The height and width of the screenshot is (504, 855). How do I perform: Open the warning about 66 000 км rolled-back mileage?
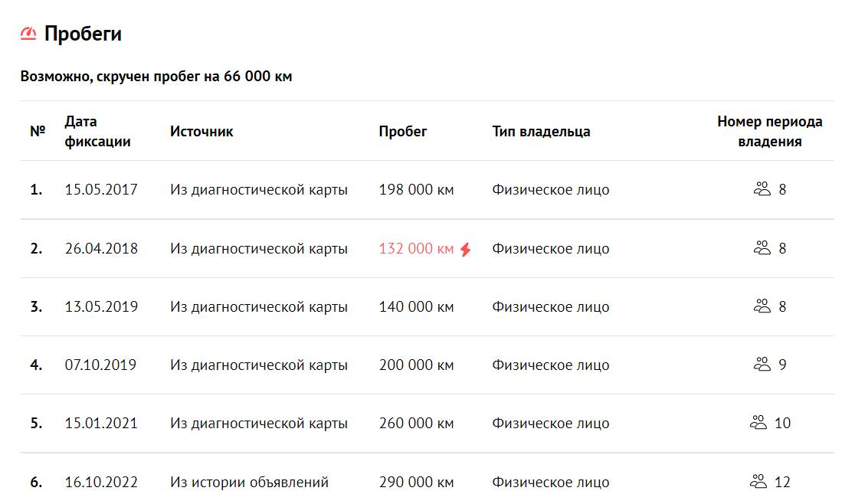(157, 76)
